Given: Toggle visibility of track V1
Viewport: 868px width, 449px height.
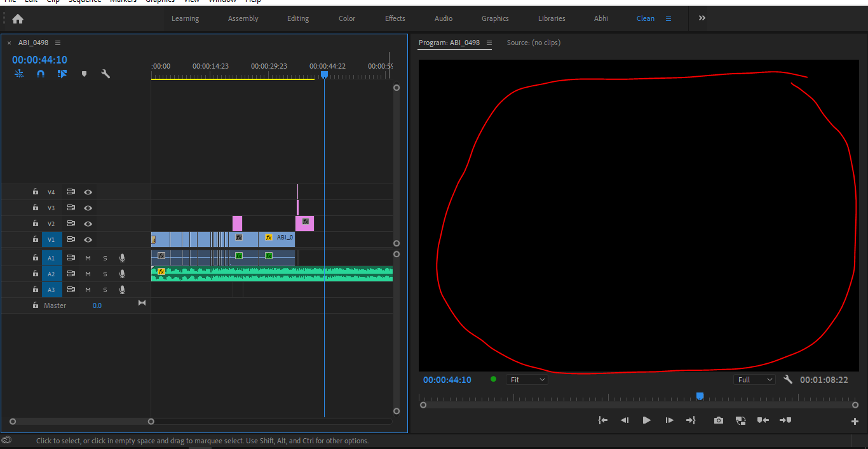Looking at the screenshot, I should click(x=88, y=239).
